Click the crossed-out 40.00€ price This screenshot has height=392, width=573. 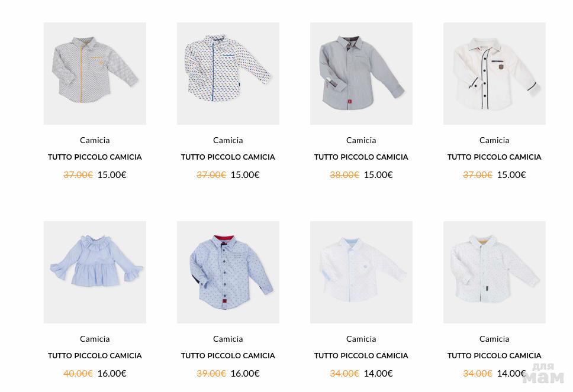click(x=78, y=373)
